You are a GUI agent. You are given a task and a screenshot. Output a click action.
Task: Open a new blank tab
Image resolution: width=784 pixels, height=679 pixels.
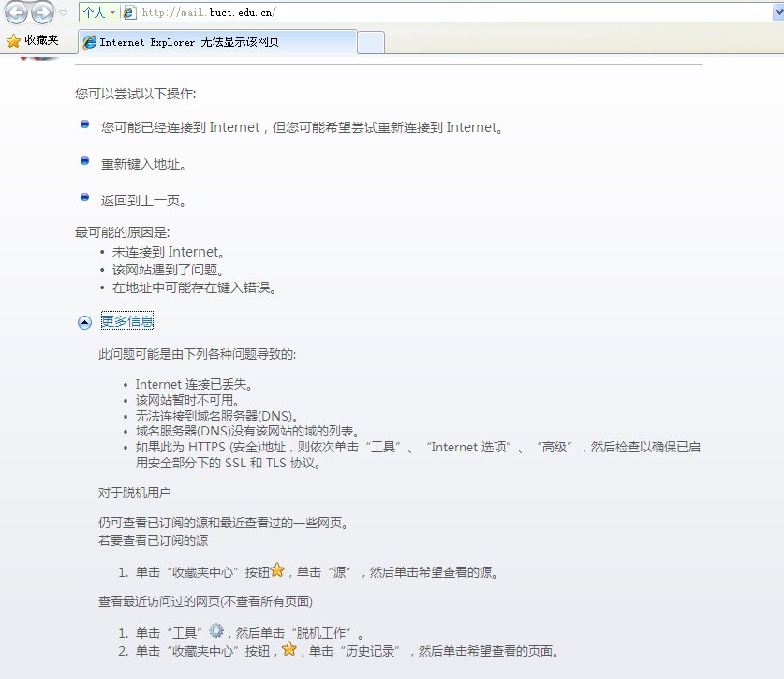[371, 42]
